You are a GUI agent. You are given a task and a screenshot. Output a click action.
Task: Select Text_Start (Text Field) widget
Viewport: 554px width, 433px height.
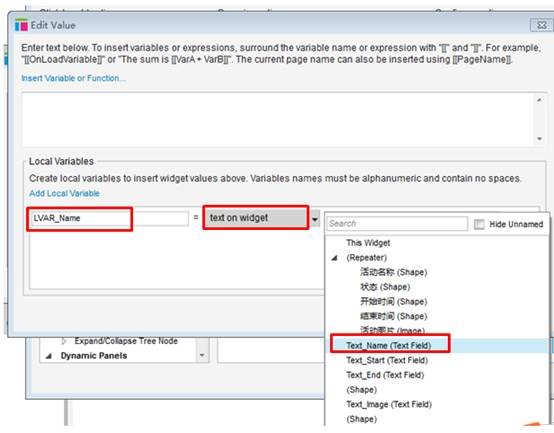pos(387,360)
